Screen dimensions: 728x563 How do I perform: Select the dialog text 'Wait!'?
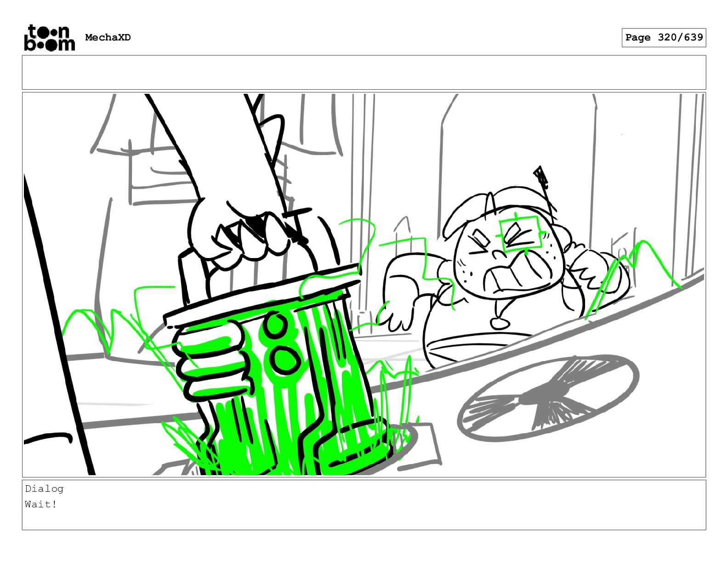pos(41,505)
